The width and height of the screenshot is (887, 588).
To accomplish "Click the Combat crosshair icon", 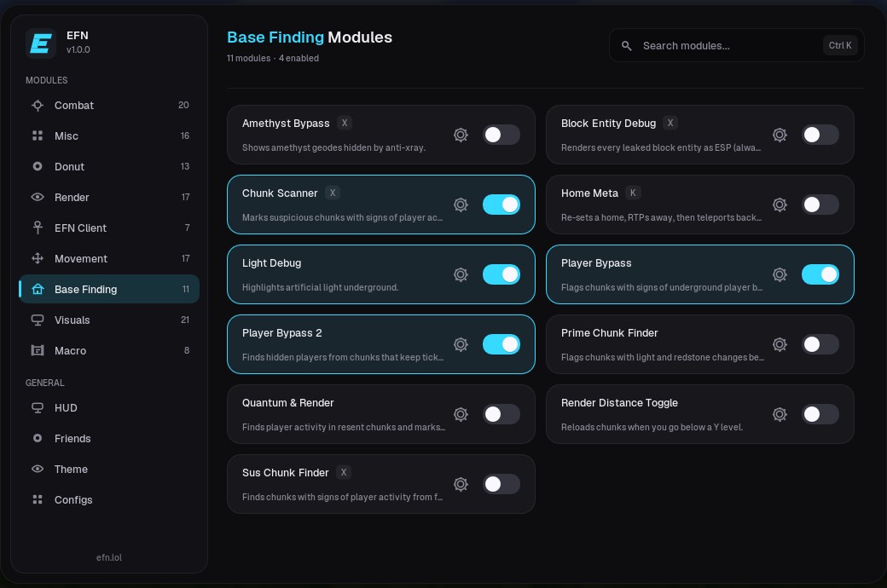I will 38,105.
